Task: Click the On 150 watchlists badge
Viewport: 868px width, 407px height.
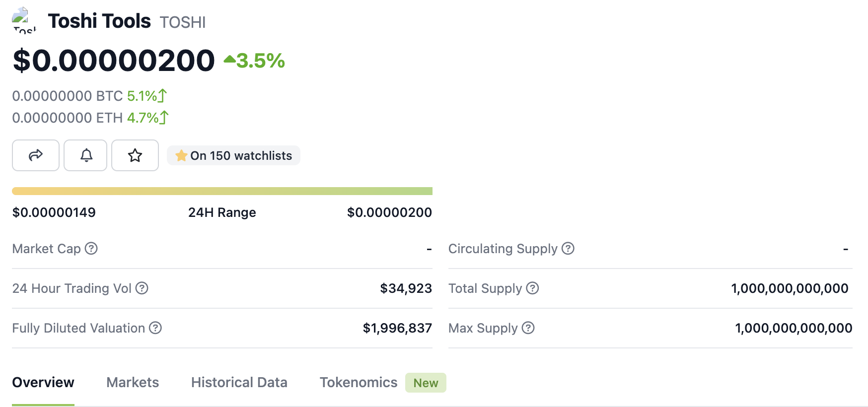Action: pos(233,155)
